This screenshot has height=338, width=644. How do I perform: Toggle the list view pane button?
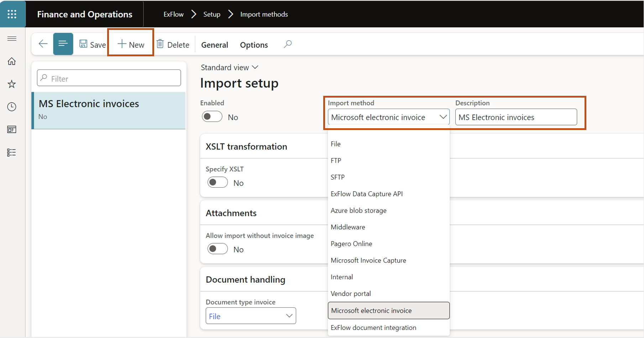pos(63,44)
